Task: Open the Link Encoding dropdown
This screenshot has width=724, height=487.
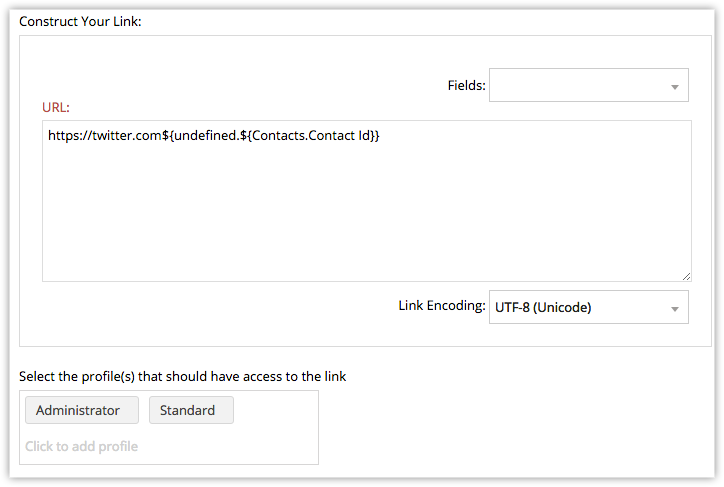Action: (x=589, y=307)
